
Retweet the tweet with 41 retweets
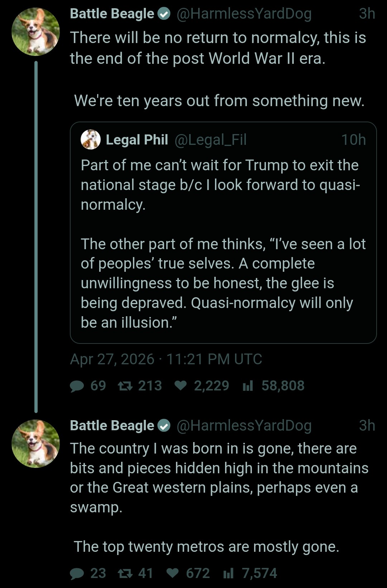tap(125, 574)
